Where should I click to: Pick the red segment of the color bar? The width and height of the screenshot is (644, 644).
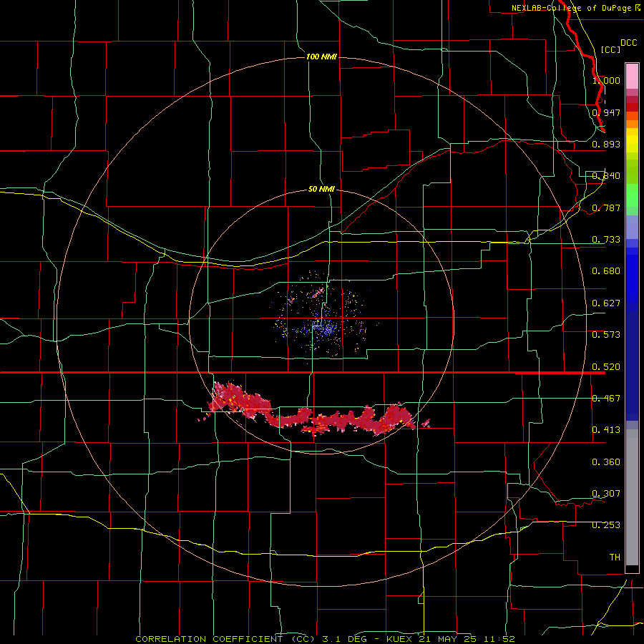632,107
